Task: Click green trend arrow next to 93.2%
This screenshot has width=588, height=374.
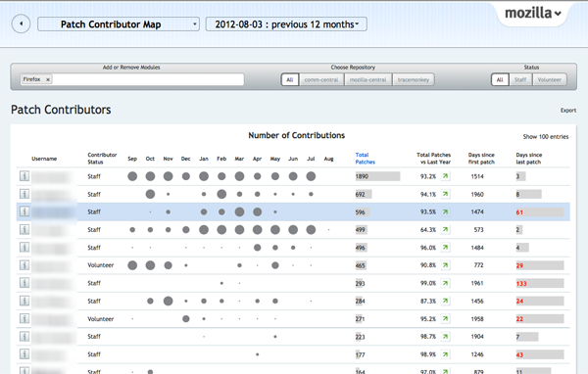Action: [445, 176]
